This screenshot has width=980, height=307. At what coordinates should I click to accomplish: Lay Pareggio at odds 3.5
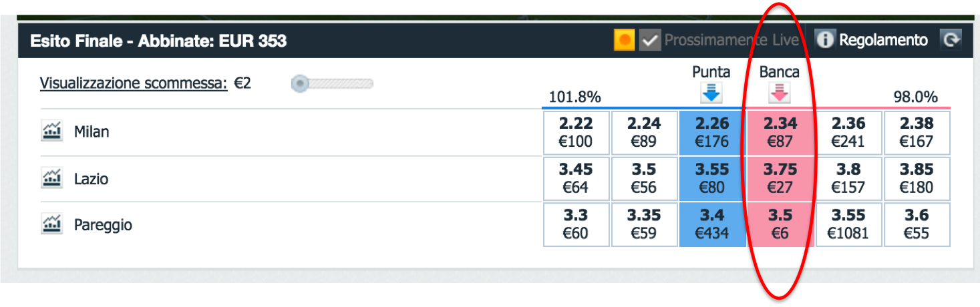[x=780, y=225]
